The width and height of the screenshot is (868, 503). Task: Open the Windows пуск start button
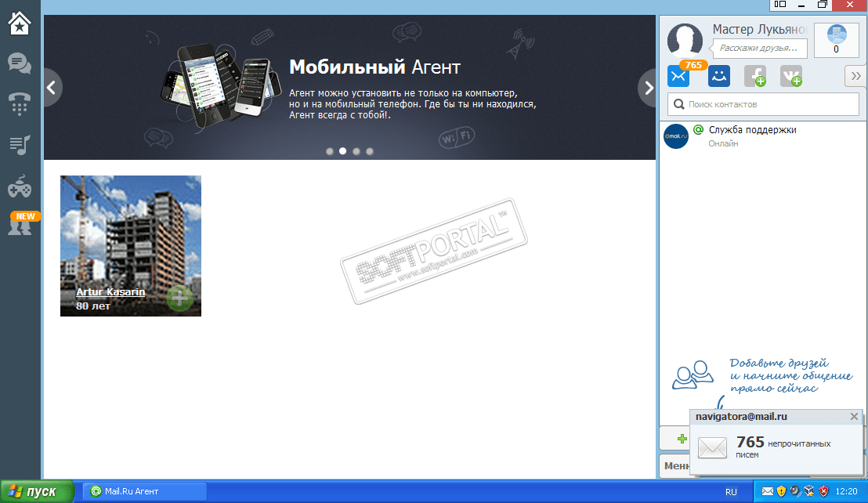pyautogui.click(x=37, y=491)
